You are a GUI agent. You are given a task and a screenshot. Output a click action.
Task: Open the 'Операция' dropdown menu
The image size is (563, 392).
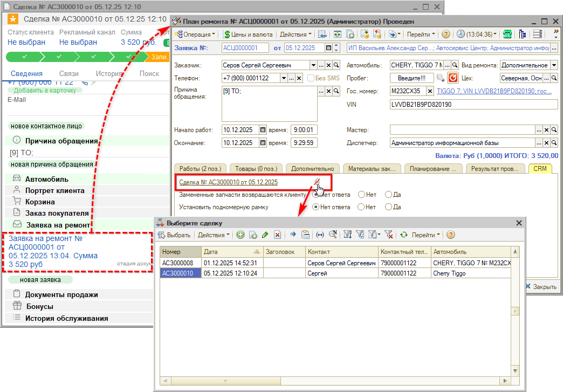(x=195, y=34)
